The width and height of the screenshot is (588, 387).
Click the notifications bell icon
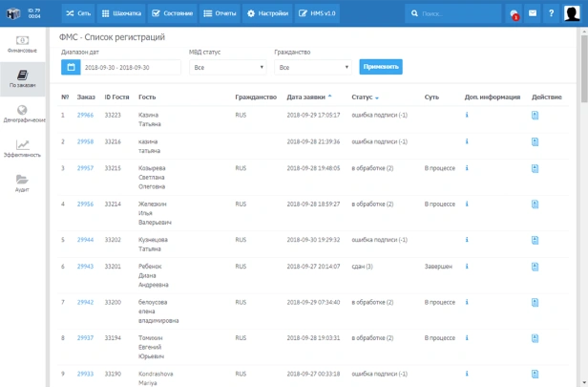[x=514, y=13]
